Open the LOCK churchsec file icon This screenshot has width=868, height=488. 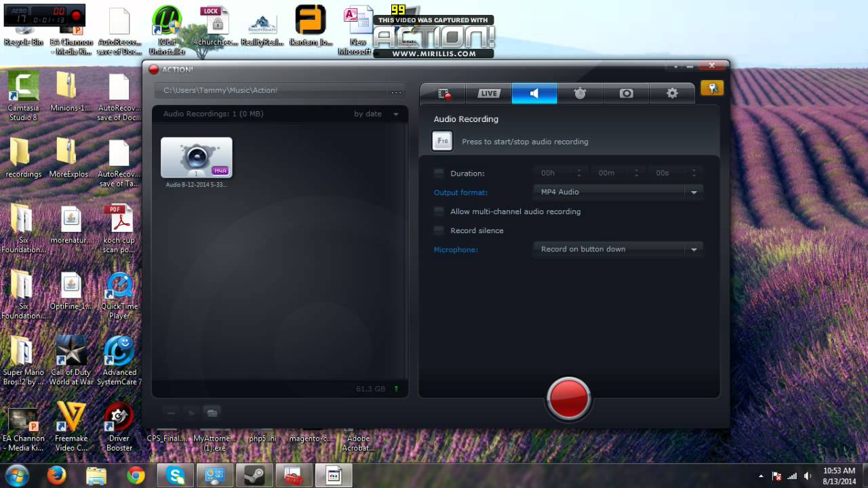point(216,26)
